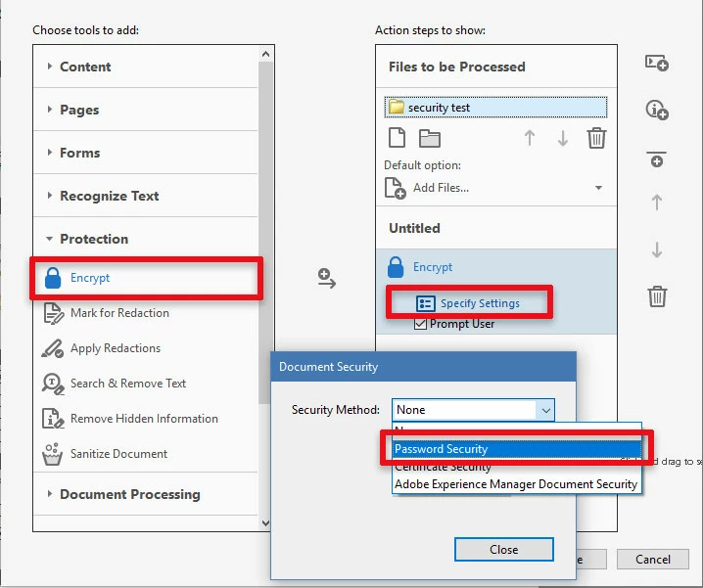Click the Specify Settings list icon

tap(425, 303)
